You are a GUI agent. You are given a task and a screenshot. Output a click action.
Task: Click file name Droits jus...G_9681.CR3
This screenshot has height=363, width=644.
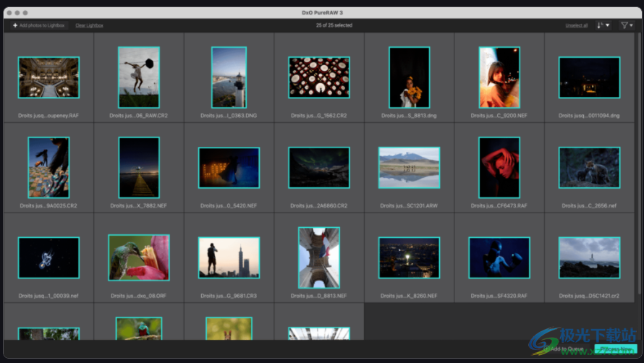coord(229,296)
